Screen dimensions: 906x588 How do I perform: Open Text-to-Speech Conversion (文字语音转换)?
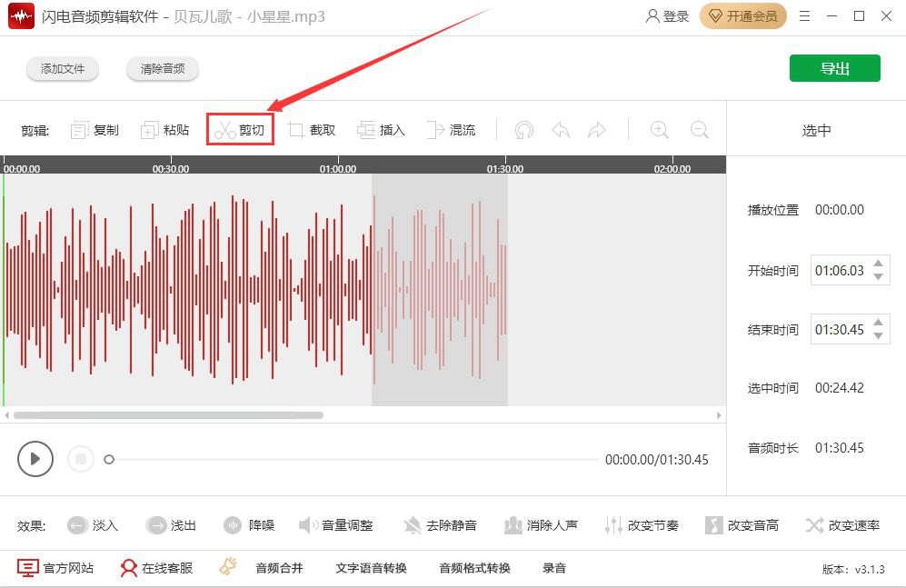(x=371, y=568)
